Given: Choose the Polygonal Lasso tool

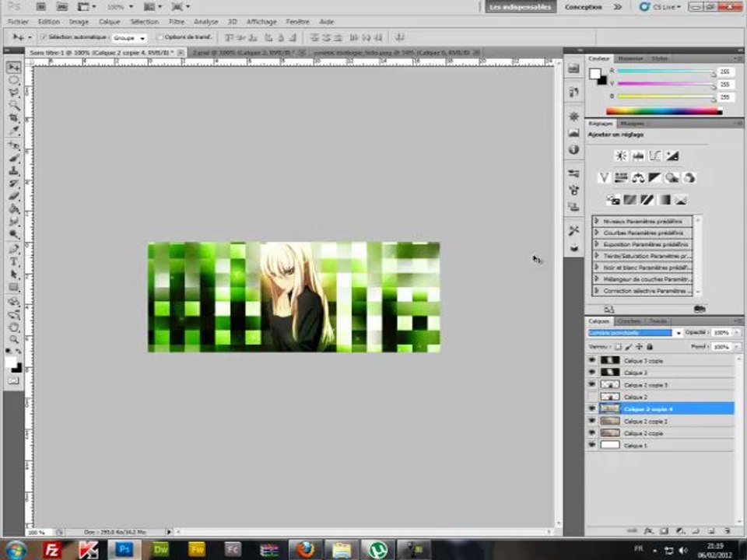Looking at the screenshot, I should click(x=14, y=93).
